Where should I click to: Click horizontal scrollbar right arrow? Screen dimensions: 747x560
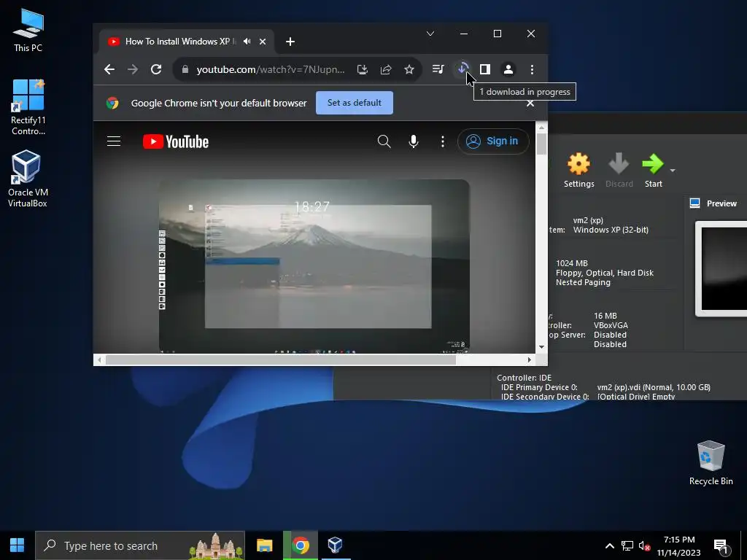click(530, 360)
